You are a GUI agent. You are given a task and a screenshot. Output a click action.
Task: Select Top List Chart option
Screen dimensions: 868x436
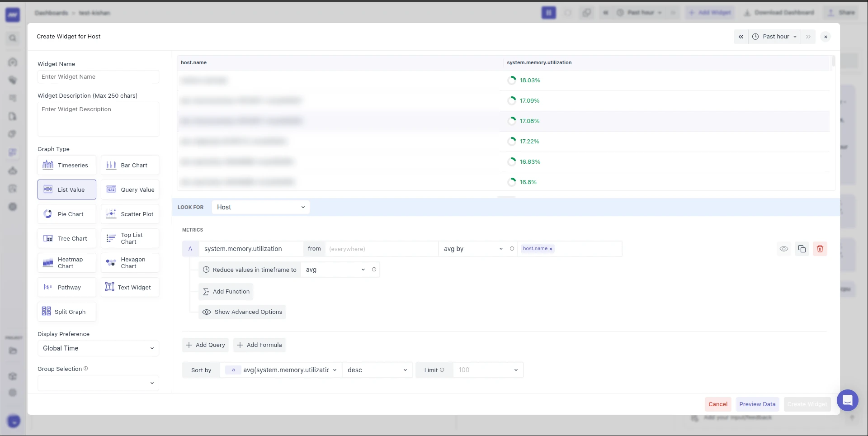(x=130, y=238)
